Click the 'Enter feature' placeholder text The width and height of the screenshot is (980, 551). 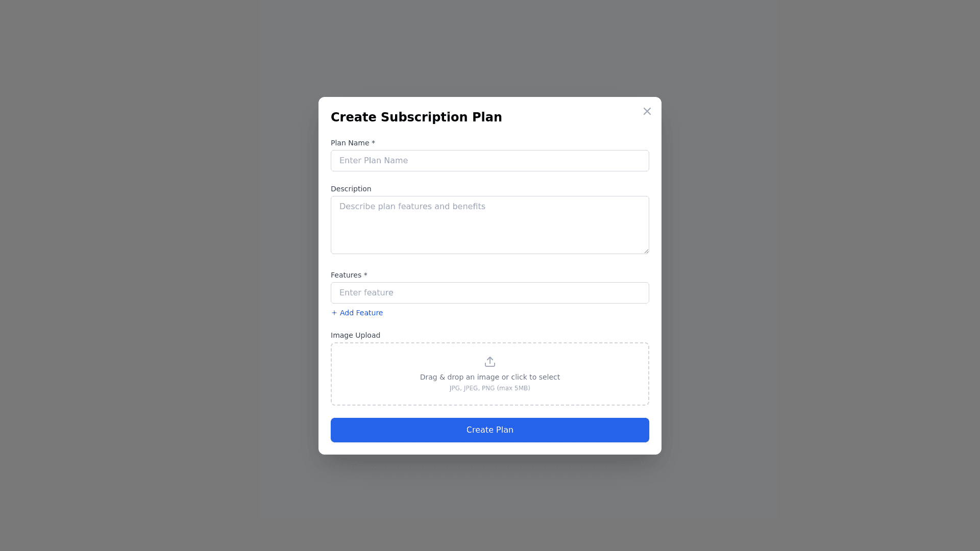pyautogui.click(x=366, y=293)
